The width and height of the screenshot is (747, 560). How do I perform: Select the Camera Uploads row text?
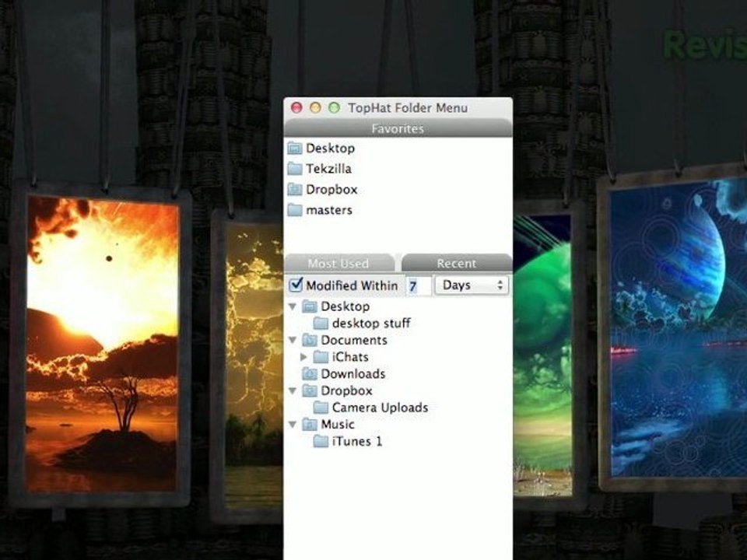point(381,408)
